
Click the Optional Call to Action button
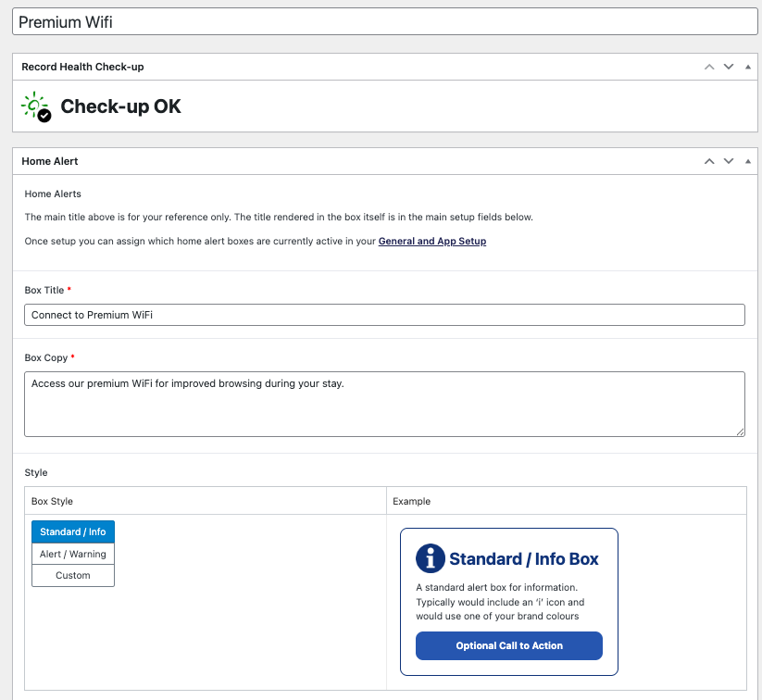tap(508, 645)
